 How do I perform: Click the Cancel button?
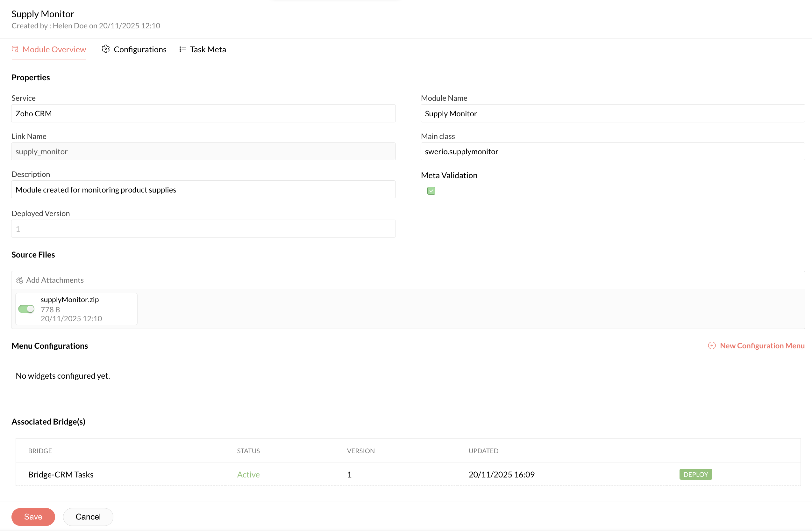[88, 517]
